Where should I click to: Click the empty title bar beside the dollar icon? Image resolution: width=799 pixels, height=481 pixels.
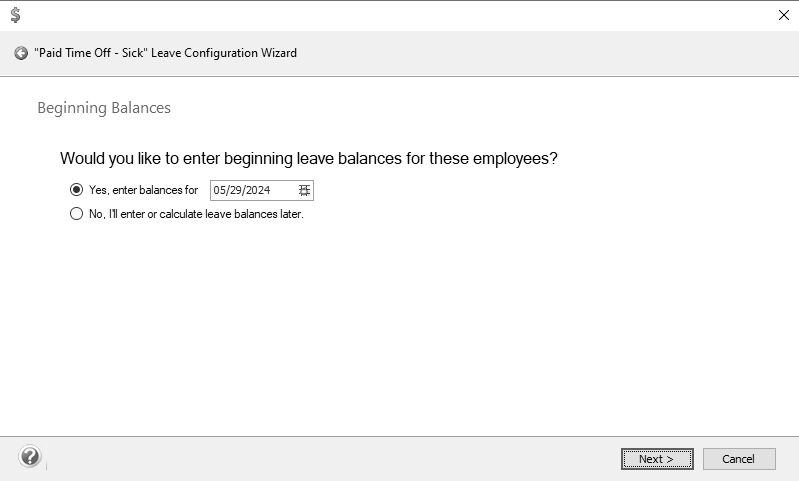(397, 15)
